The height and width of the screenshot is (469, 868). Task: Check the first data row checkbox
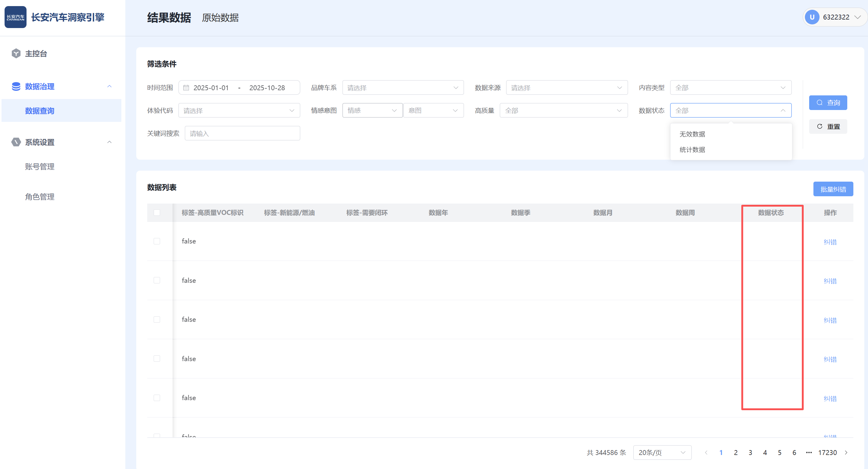pos(157,241)
